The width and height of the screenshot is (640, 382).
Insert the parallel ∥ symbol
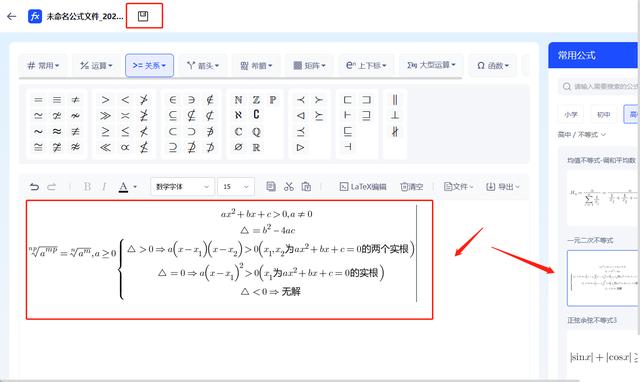tap(395, 100)
